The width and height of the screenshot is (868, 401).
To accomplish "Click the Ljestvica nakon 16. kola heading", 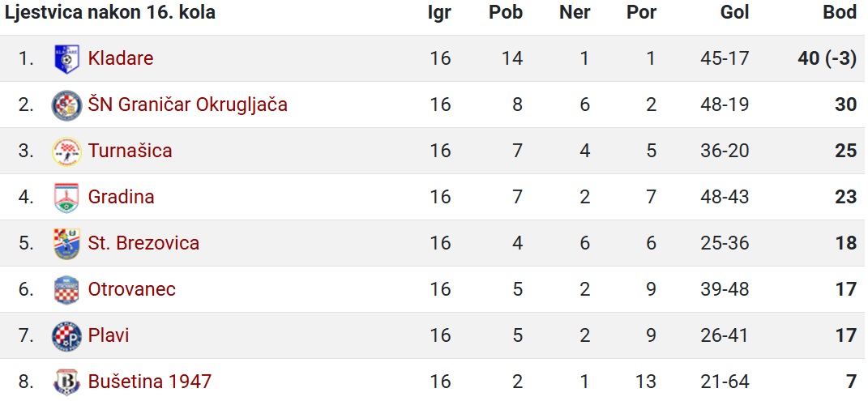I will tap(109, 13).
